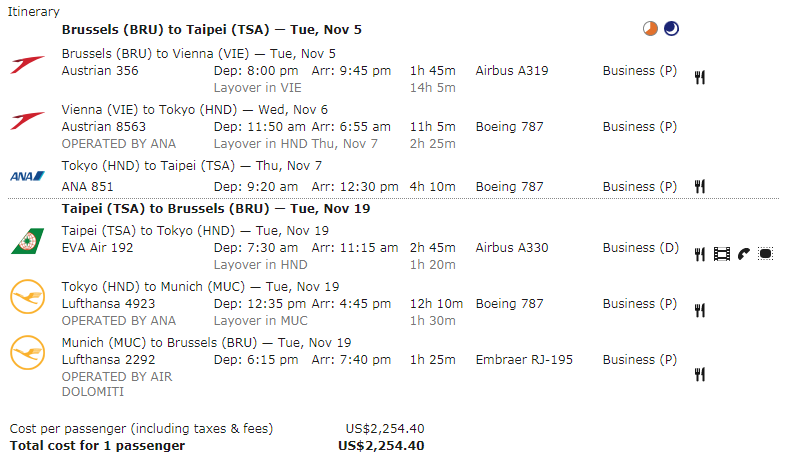Click the film entertainment icon for EVA Air 192
This screenshot has height=457, width=789.
click(722, 255)
